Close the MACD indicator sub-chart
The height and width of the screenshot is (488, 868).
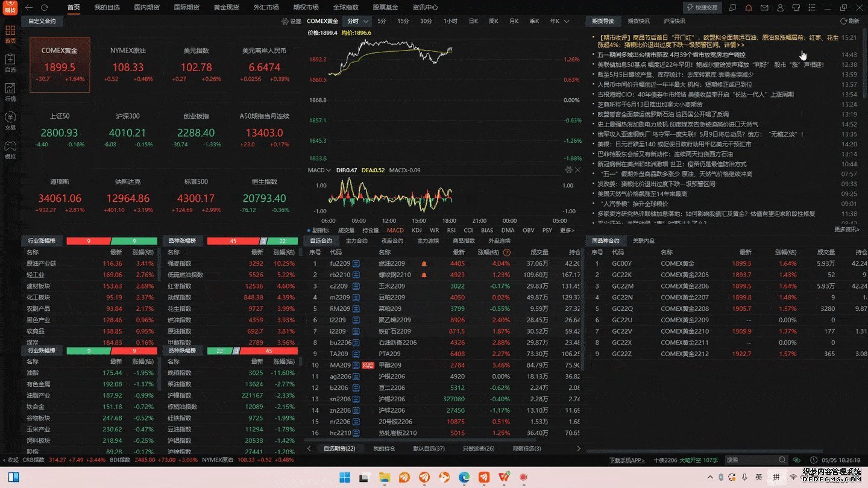tap(577, 170)
